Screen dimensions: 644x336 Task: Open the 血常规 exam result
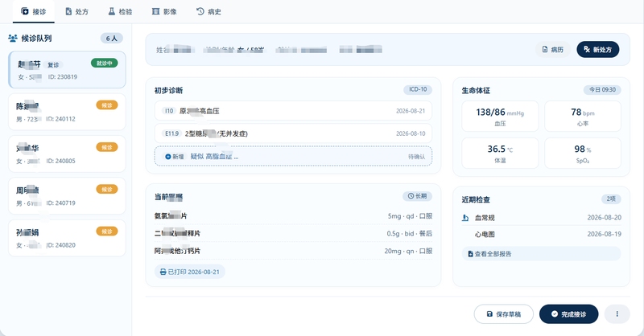click(541, 218)
